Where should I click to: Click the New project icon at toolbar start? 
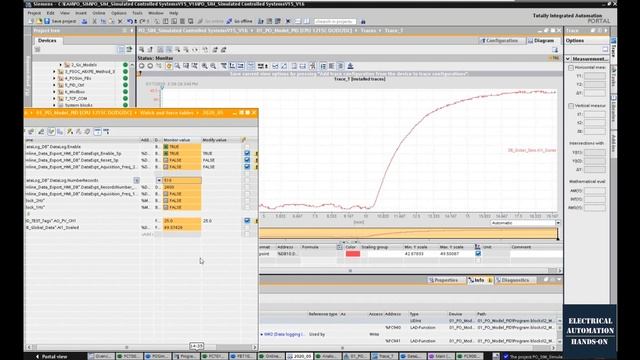pos(31,21)
